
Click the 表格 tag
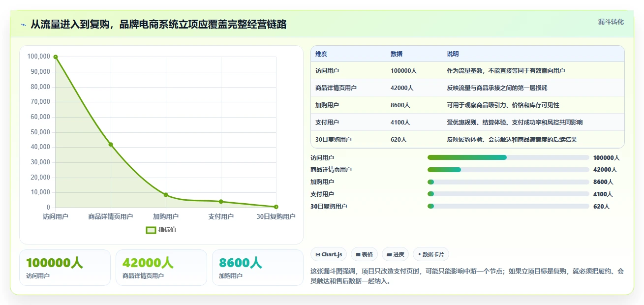[364, 254]
